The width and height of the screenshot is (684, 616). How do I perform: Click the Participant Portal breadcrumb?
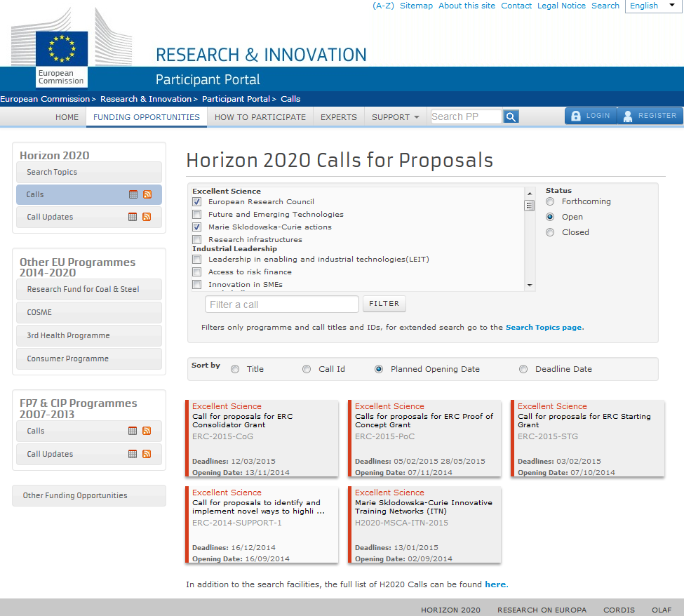(236, 99)
